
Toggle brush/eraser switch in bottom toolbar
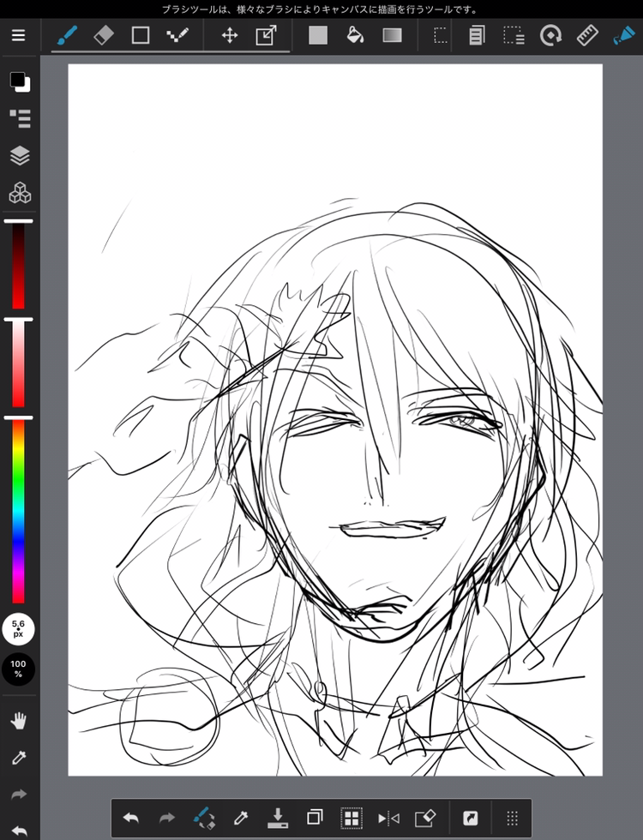pyautogui.click(x=204, y=818)
